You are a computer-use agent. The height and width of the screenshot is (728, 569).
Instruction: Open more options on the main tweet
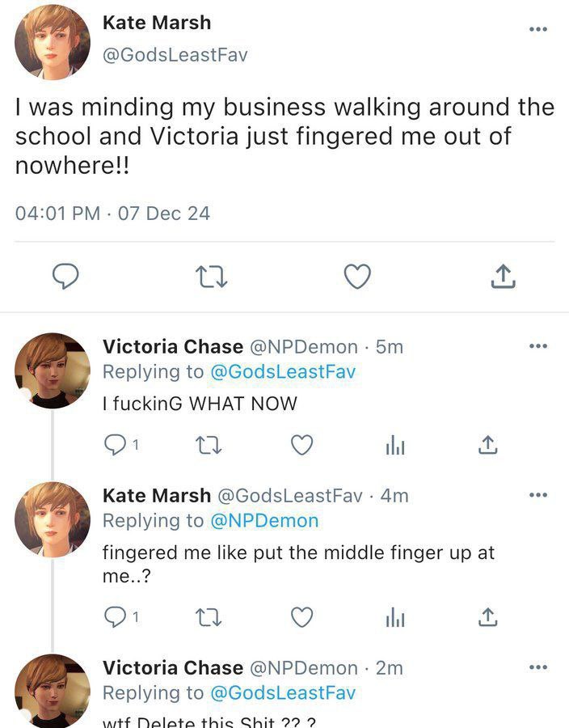tap(538, 29)
